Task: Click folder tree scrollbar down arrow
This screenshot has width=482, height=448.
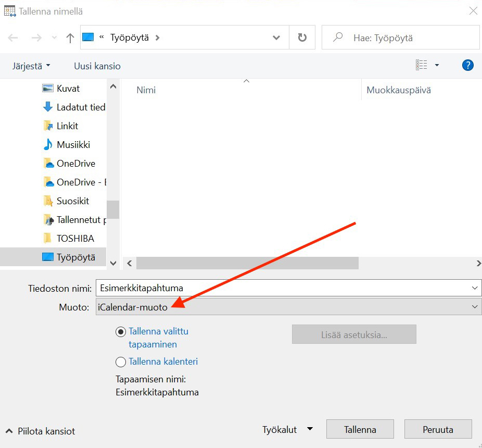Action: pos(113,263)
